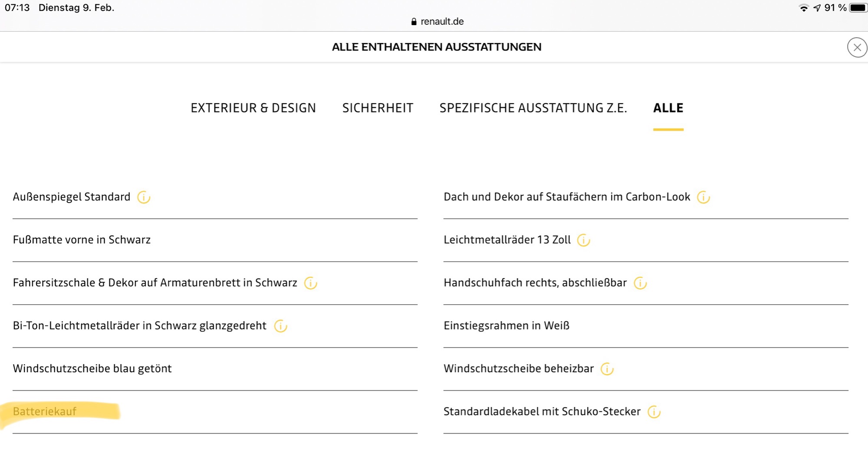This screenshot has width=868, height=450.
Task: Tap info icon beside Leichtmetallräder 13 Zoll
Action: click(583, 240)
